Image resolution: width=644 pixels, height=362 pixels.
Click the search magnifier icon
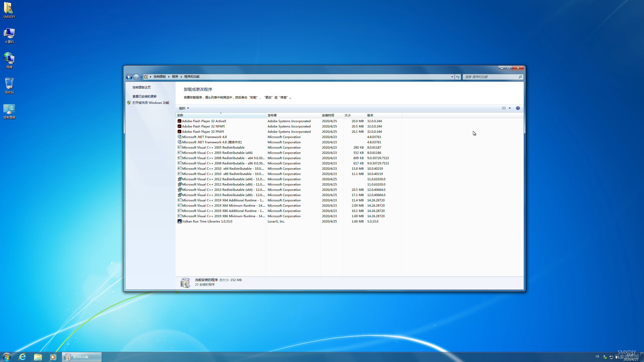coord(520,77)
